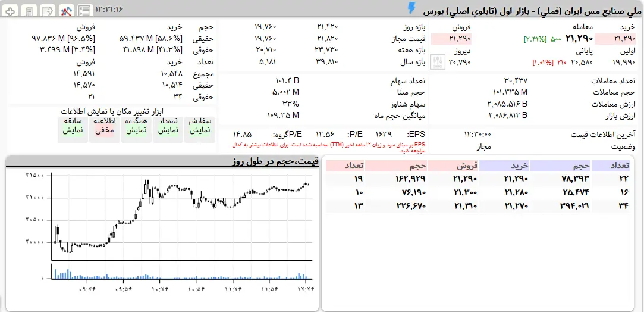Image resolution: width=644 pixels, height=312 pixels.
Task: Click yesterday's price ۲۰,۷۹۰ value
Action: pos(459,63)
